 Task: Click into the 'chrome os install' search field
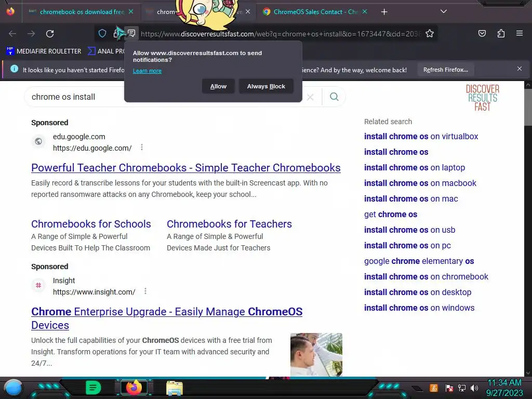pos(78,97)
